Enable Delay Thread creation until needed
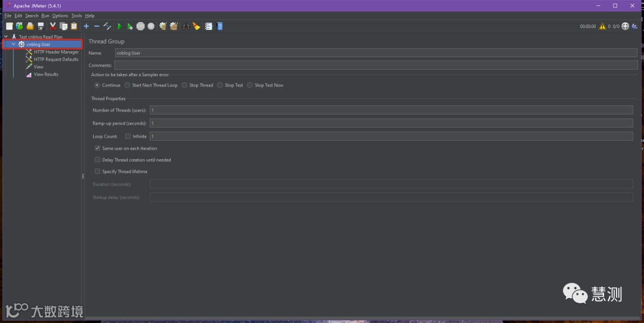 coord(97,160)
